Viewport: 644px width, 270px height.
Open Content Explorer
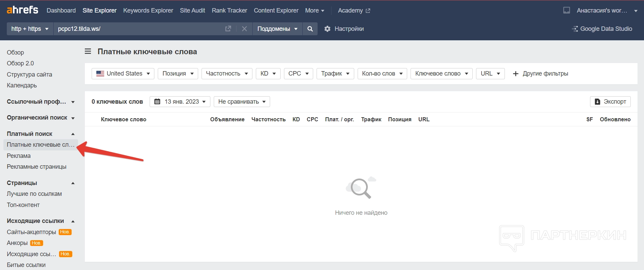tap(276, 11)
